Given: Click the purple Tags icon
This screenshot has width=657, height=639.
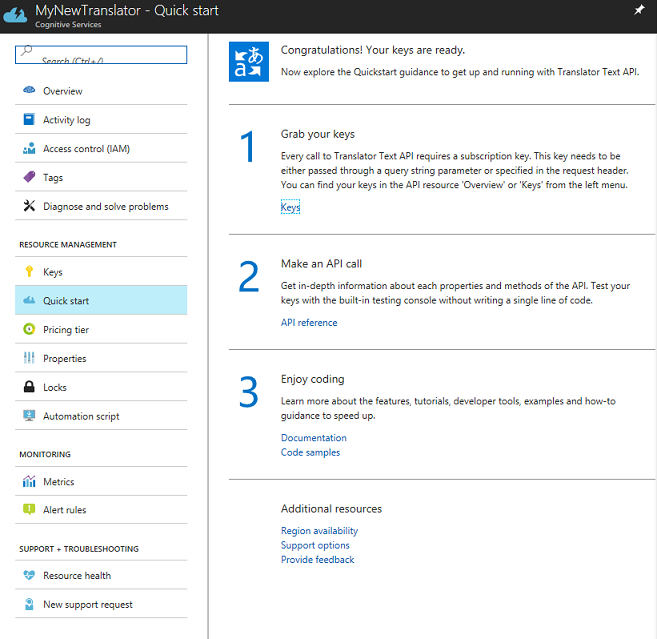Looking at the screenshot, I should click(x=28, y=178).
